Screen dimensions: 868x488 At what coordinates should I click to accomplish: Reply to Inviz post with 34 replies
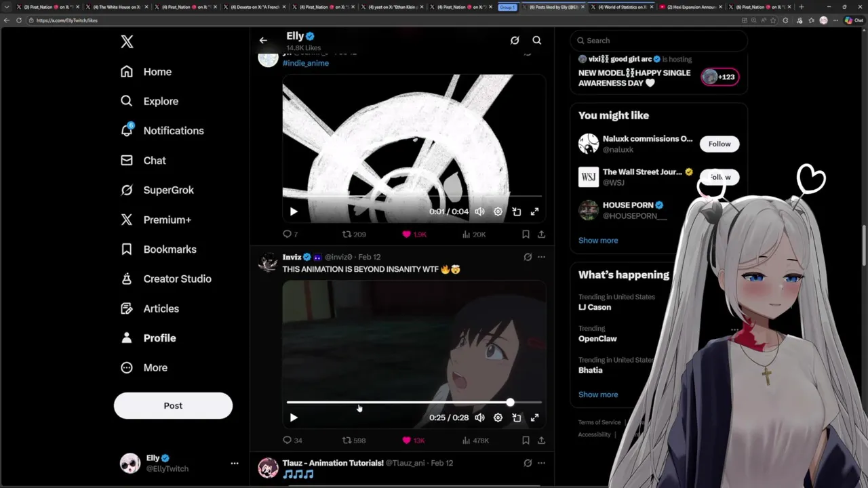pos(292,441)
